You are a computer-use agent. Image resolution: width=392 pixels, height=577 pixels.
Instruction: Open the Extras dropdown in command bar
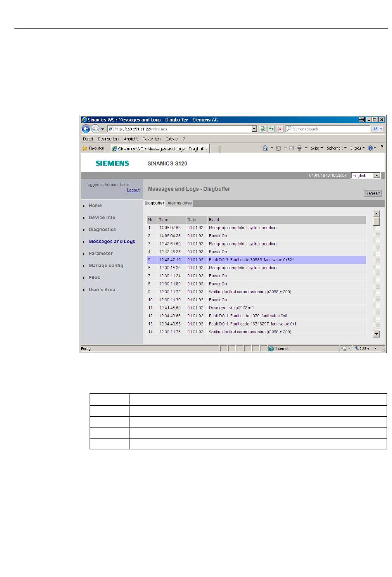(357, 148)
